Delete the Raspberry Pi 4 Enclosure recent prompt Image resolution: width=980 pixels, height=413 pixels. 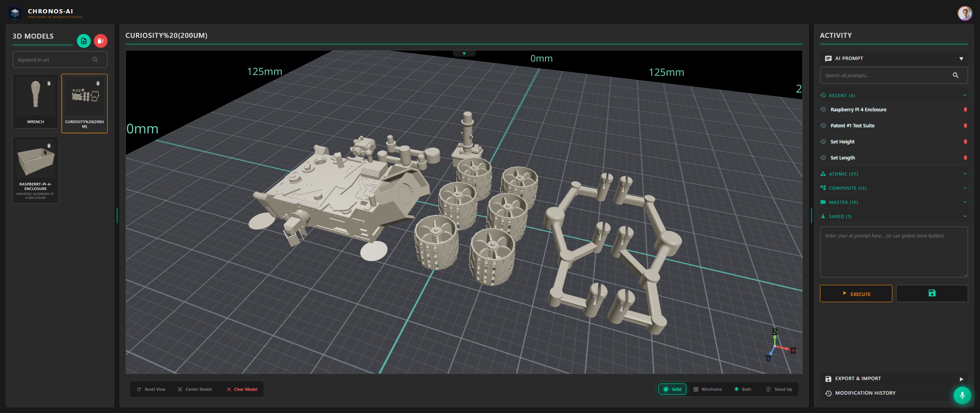(965, 110)
